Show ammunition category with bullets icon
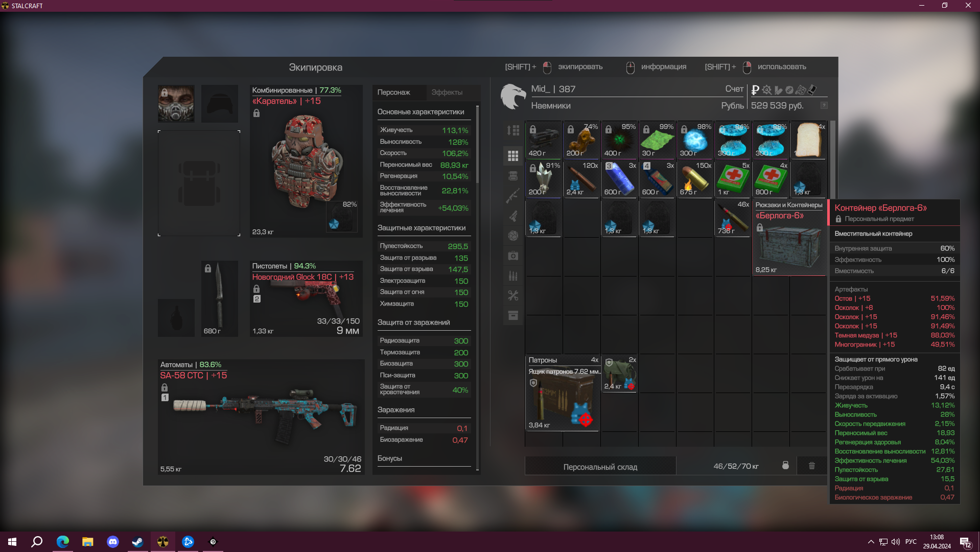The image size is (980, 552). pyautogui.click(x=513, y=275)
